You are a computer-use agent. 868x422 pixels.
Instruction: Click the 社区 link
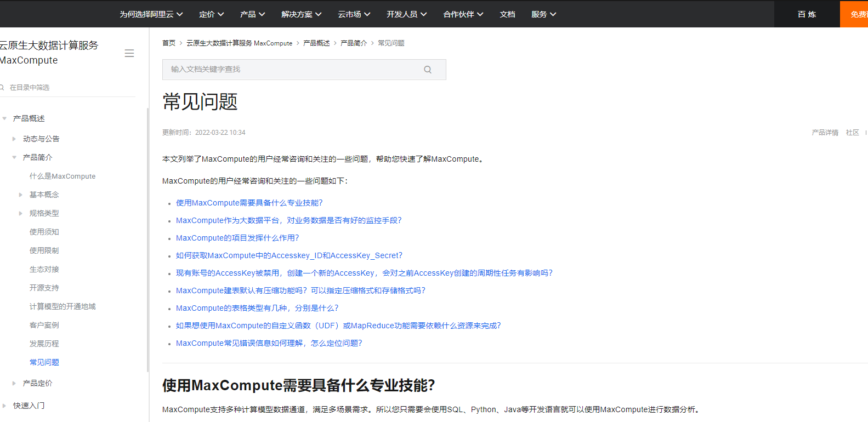[x=853, y=133]
